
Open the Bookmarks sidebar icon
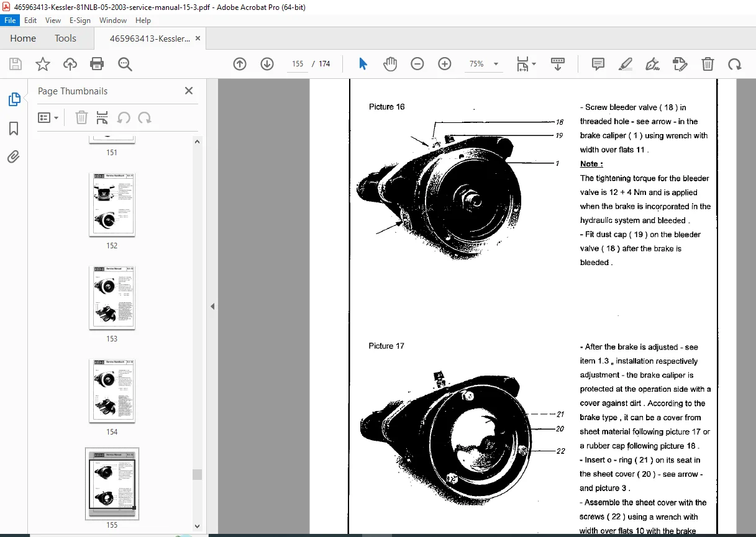click(x=14, y=129)
